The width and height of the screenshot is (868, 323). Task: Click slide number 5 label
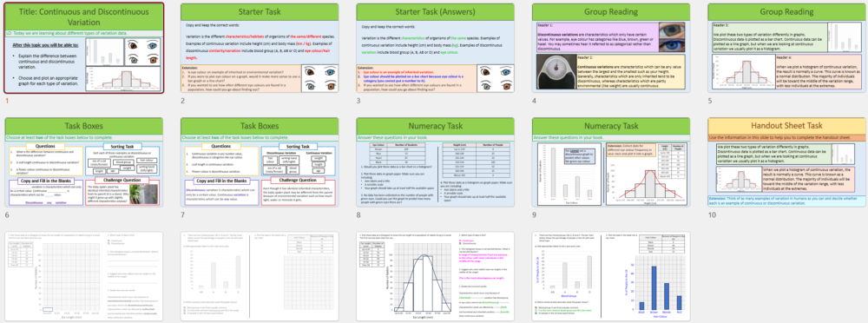(710, 102)
